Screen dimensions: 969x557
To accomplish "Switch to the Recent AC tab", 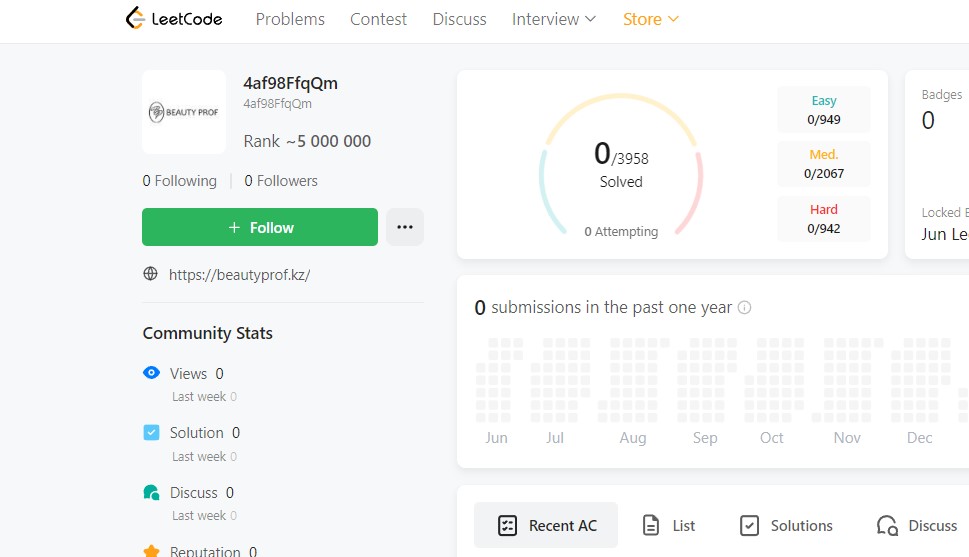I will click(x=546, y=525).
